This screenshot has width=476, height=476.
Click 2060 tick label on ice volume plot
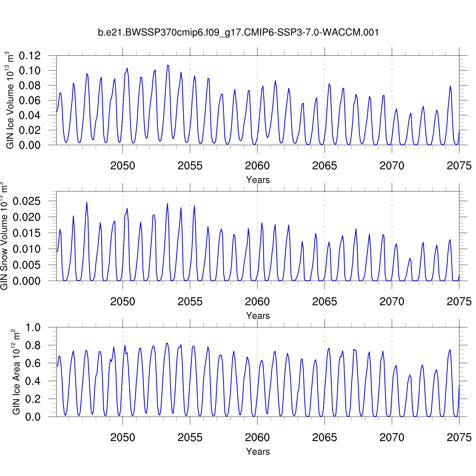257,166
